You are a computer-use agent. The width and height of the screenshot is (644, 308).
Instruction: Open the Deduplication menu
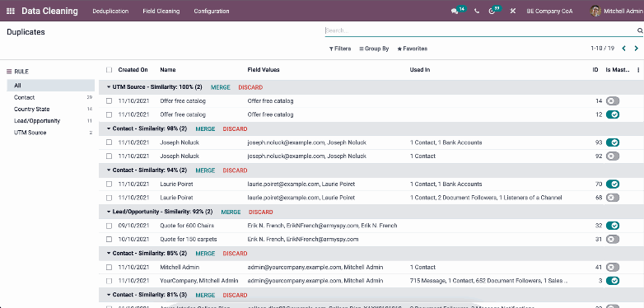coord(110,11)
